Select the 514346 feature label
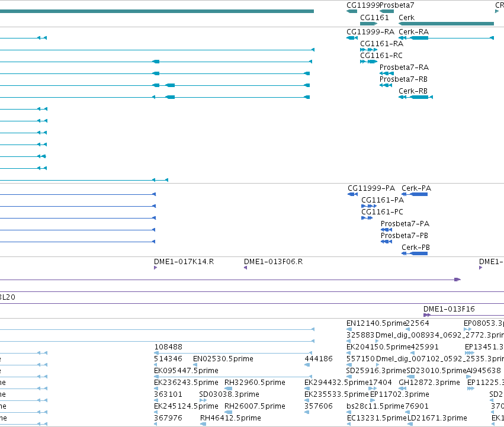This screenshot has width=504, height=427. 168,359
